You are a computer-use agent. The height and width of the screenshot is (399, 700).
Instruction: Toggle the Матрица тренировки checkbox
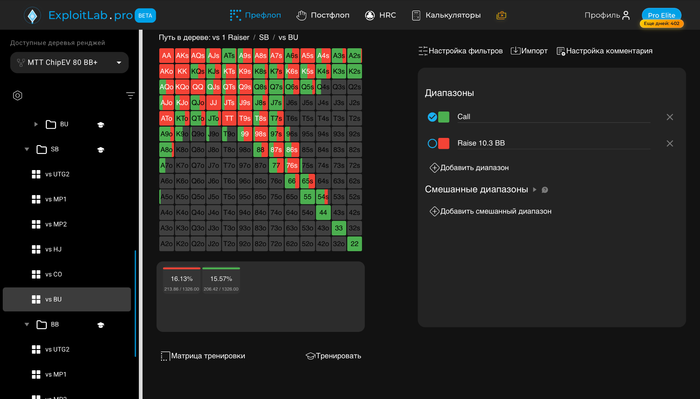165,356
